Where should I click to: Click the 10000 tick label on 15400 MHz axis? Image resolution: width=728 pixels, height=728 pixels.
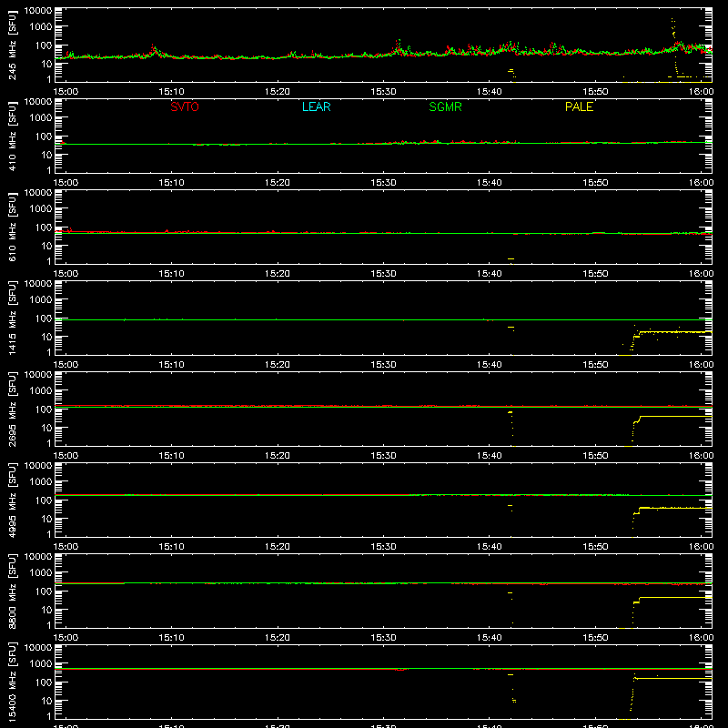(x=37, y=648)
